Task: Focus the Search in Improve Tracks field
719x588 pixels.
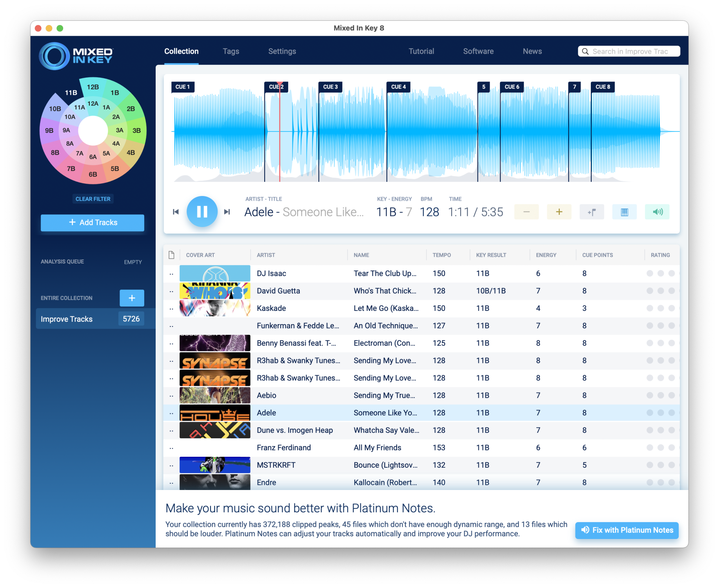Action: pyautogui.click(x=629, y=51)
